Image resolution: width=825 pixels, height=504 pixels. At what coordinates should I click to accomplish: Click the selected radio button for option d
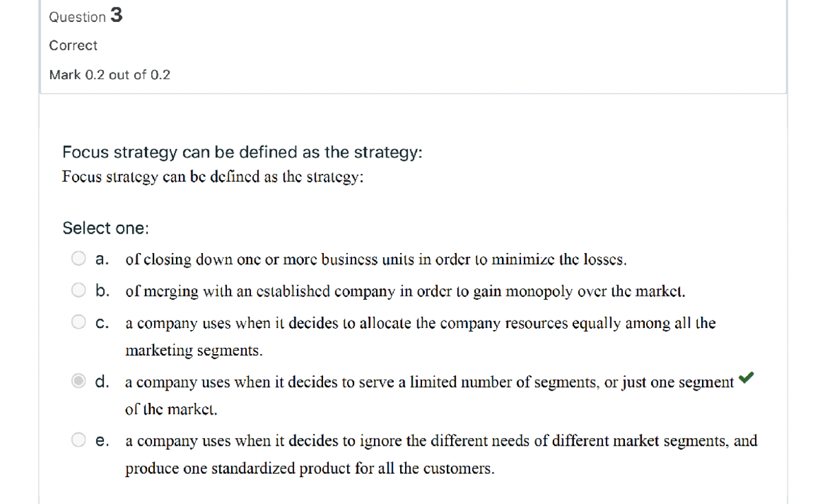pos(79,380)
